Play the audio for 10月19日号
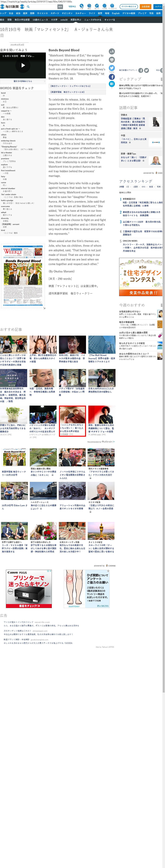The height and width of the screenshot is (868, 165). pyautogui.click(x=23, y=65)
